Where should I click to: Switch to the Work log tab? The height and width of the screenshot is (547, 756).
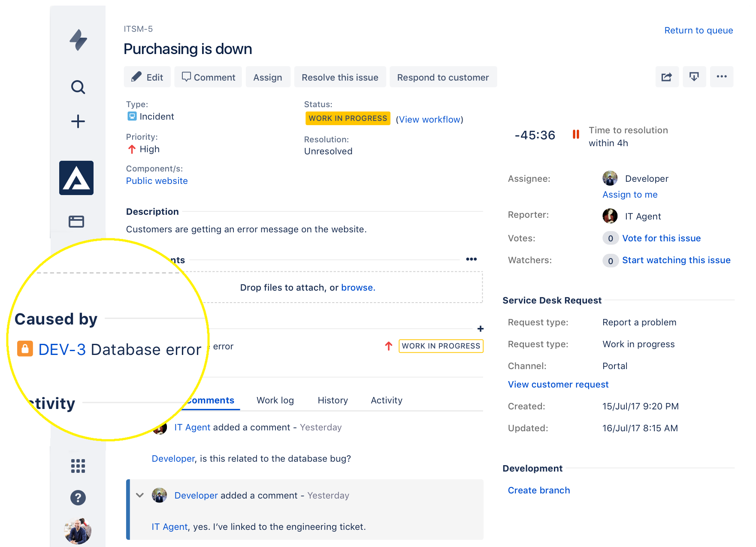[275, 400]
